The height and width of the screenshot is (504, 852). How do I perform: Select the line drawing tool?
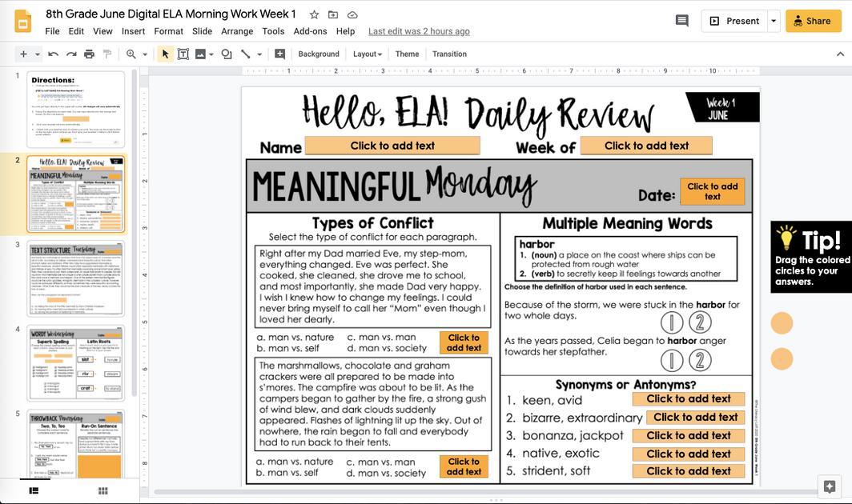[x=245, y=54]
